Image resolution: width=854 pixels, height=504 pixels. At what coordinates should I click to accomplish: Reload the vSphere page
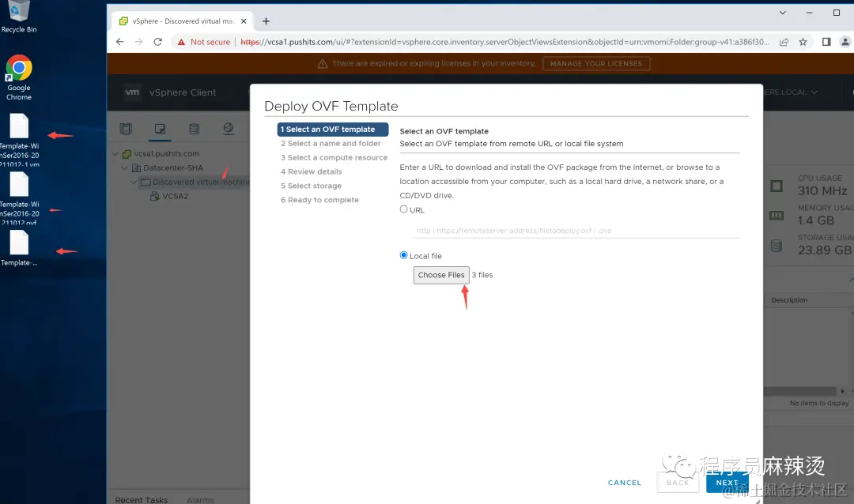tap(158, 42)
